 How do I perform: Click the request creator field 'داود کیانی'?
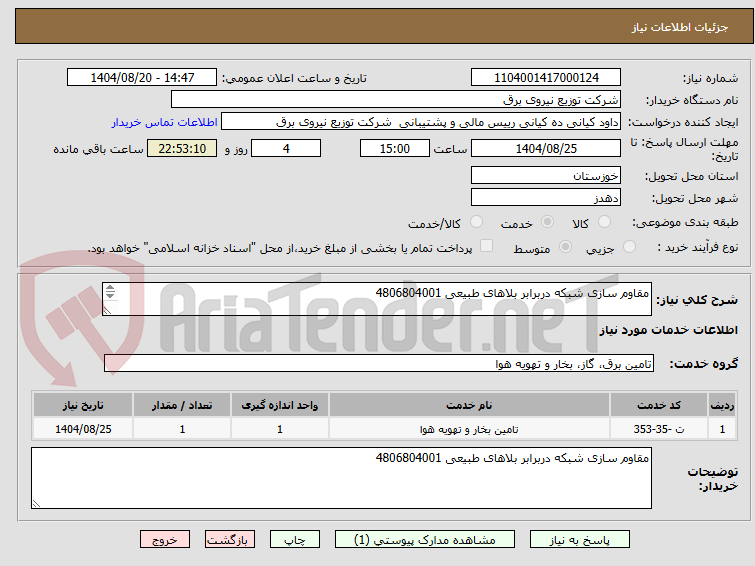(x=421, y=122)
